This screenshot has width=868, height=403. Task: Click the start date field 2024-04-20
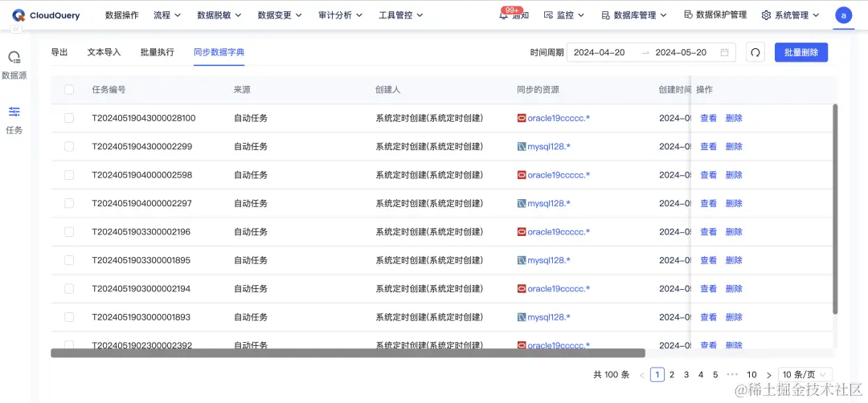pos(600,52)
